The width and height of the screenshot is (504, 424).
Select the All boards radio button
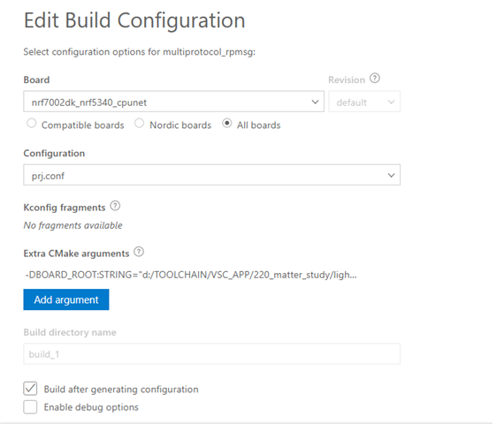(227, 124)
